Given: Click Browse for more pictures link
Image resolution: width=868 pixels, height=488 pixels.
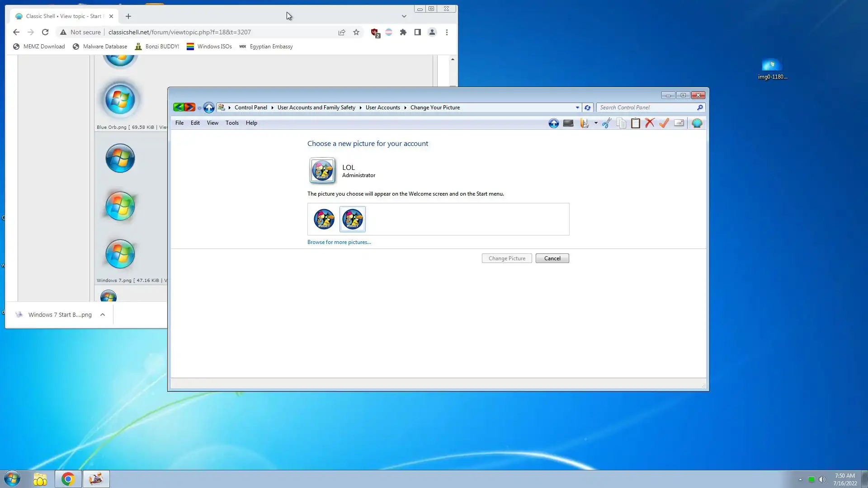Looking at the screenshot, I should point(339,242).
